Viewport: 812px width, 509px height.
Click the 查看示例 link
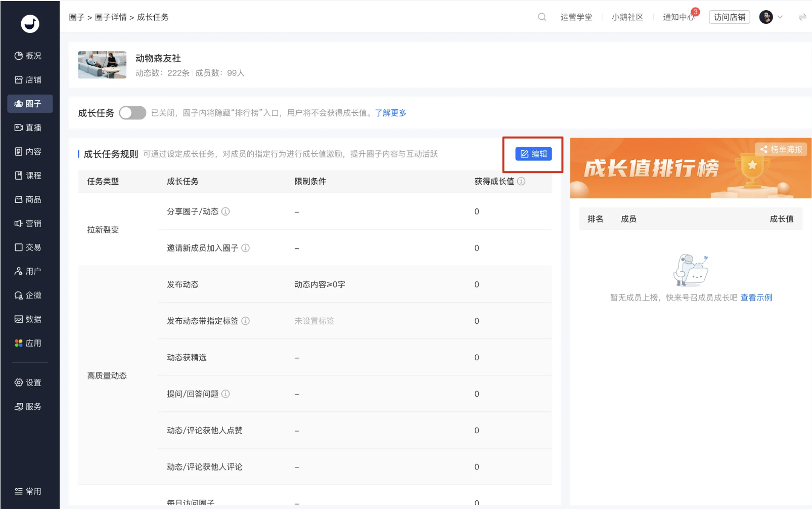pyautogui.click(x=756, y=298)
